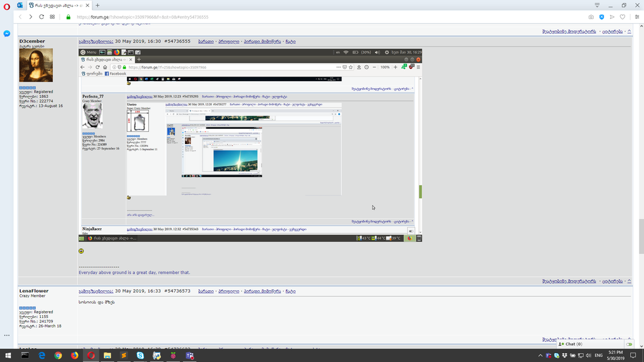Click D3cember's Mona Lisa avatar

click(36, 65)
